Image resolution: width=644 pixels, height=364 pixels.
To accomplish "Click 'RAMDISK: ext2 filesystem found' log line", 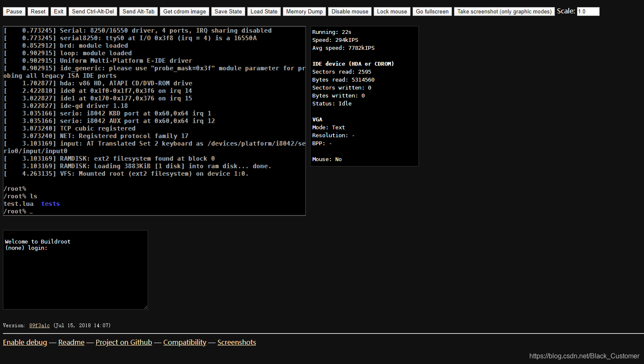I will pyautogui.click(x=109, y=159).
